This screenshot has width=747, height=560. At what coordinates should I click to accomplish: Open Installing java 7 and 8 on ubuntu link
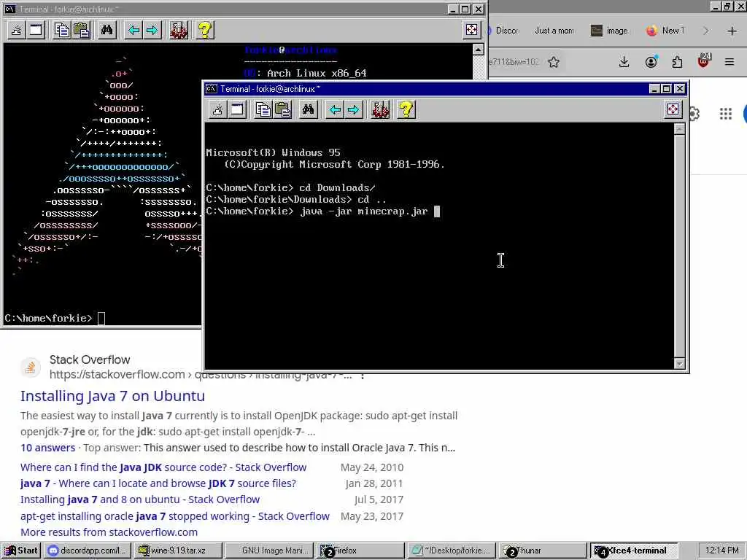tap(140, 499)
